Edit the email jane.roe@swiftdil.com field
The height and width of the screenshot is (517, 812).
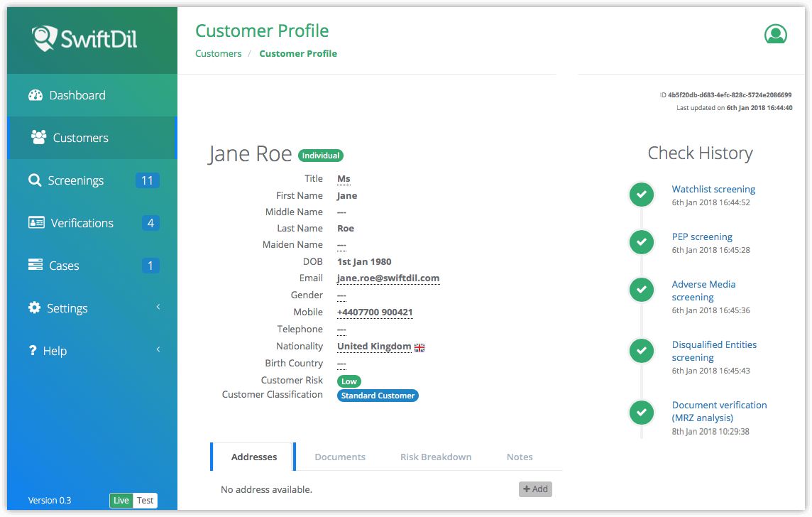point(388,278)
